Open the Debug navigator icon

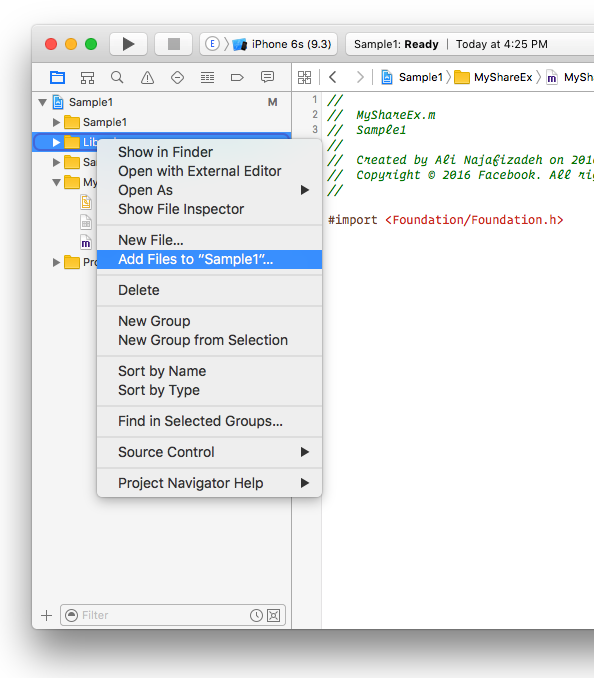coord(208,78)
